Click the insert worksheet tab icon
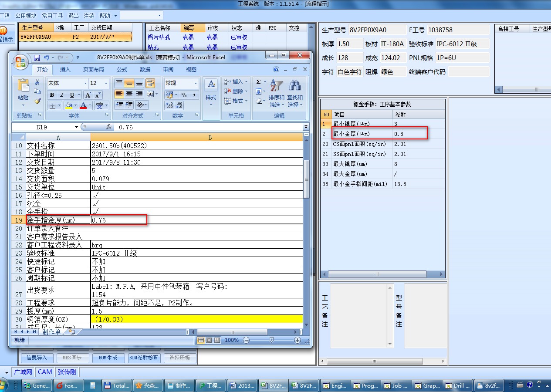This screenshot has height=392, width=551. tap(72, 332)
